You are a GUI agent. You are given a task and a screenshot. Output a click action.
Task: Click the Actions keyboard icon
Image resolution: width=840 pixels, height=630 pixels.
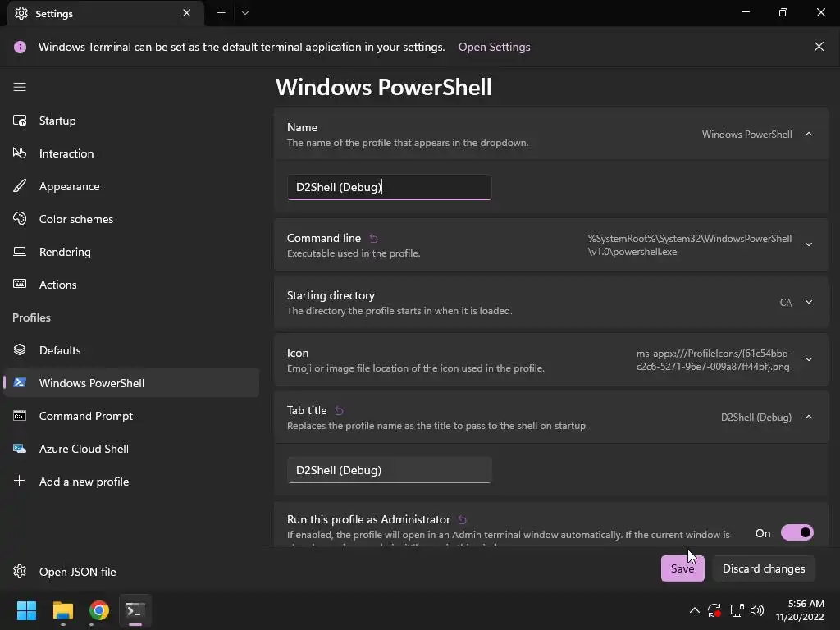pyautogui.click(x=20, y=284)
